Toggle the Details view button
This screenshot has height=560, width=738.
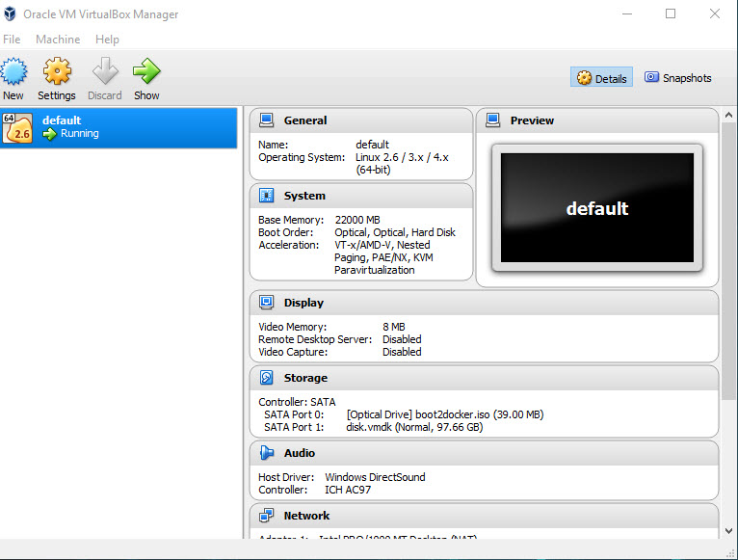[602, 78]
